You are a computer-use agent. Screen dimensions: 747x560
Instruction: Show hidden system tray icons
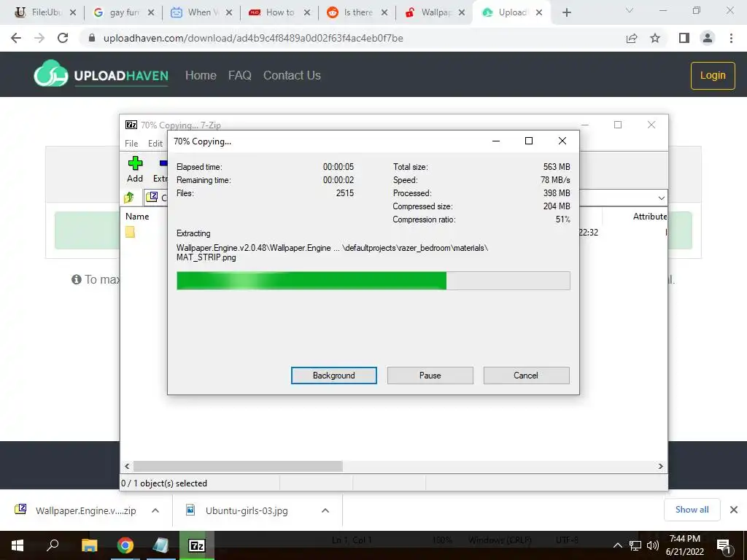(x=617, y=545)
